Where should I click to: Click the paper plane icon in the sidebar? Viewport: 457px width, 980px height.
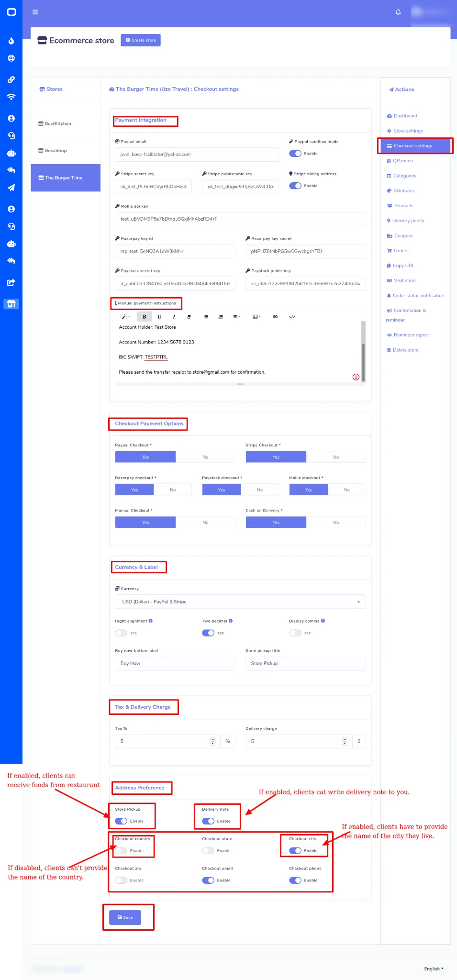click(x=11, y=188)
